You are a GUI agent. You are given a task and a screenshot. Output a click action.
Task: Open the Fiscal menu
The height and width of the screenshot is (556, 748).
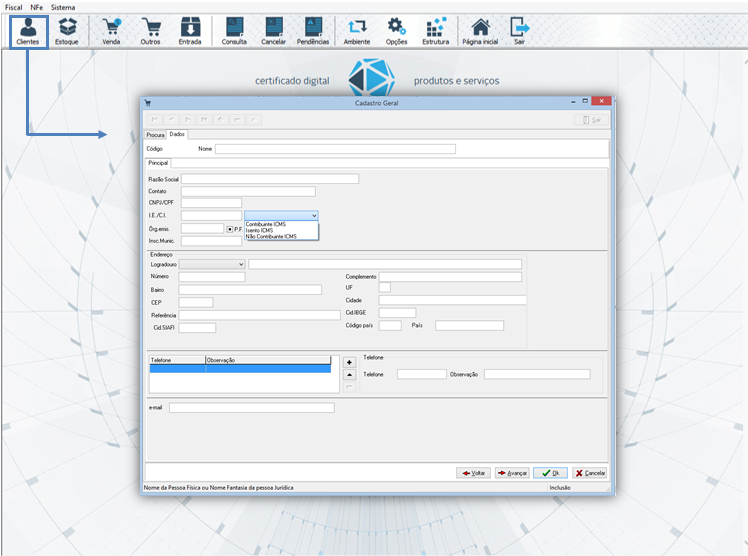[13, 7]
